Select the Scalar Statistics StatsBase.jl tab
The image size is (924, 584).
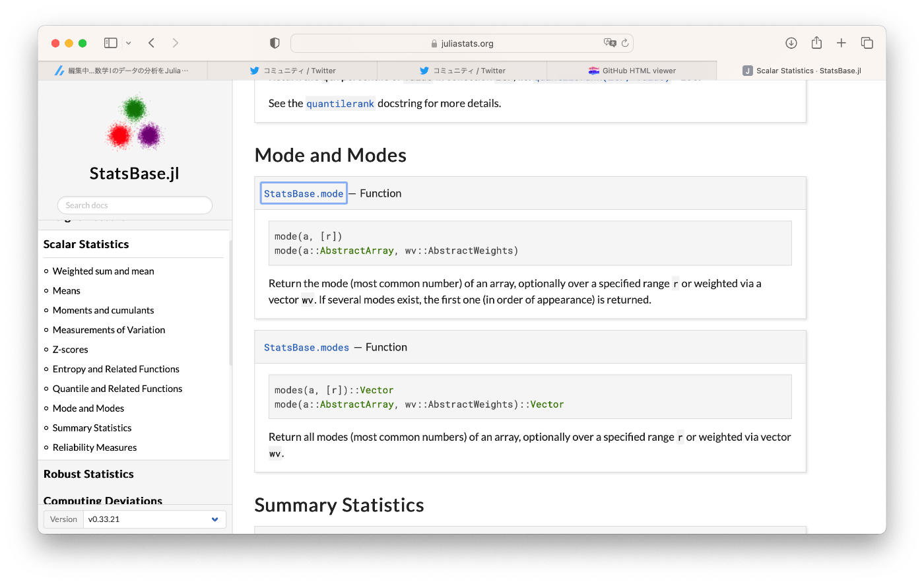(801, 71)
